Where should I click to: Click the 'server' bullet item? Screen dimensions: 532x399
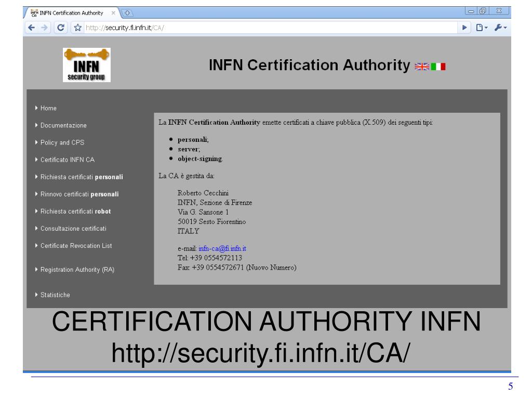pos(189,149)
